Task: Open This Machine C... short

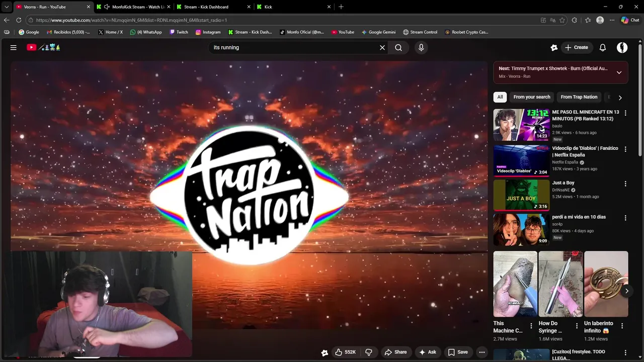Action: click(515, 284)
